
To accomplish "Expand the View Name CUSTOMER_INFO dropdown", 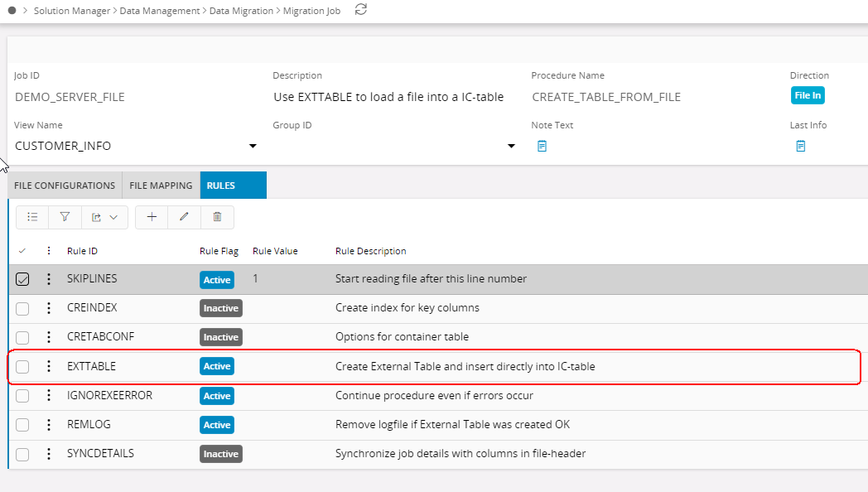I will pos(252,147).
